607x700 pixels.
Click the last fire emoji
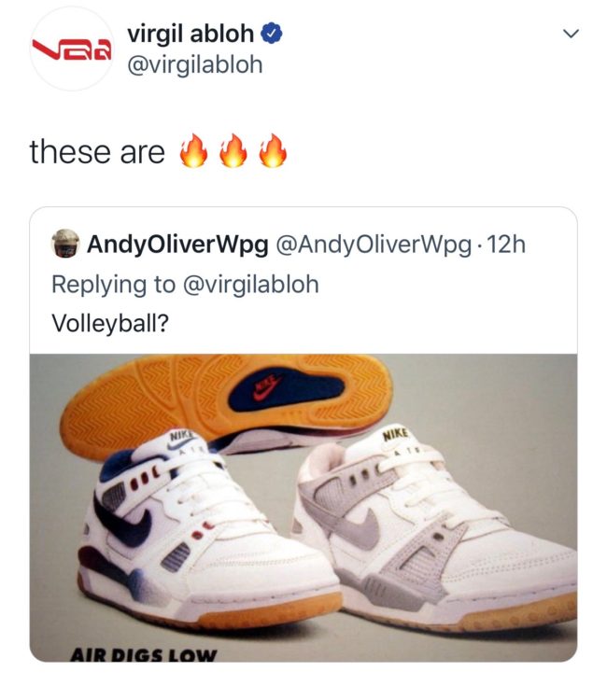(x=273, y=151)
